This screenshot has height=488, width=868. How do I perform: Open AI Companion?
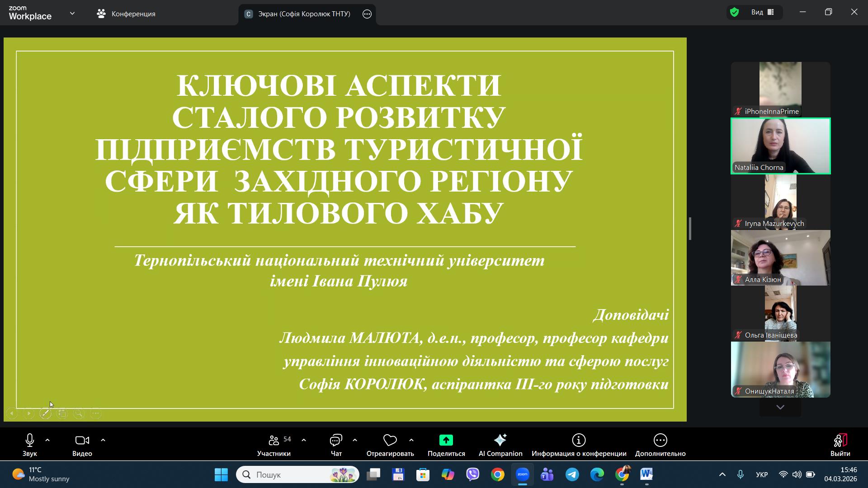pyautogui.click(x=500, y=441)
